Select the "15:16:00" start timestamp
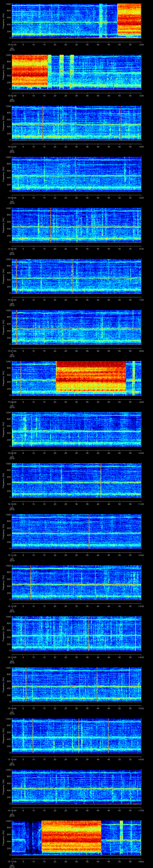 12,811
